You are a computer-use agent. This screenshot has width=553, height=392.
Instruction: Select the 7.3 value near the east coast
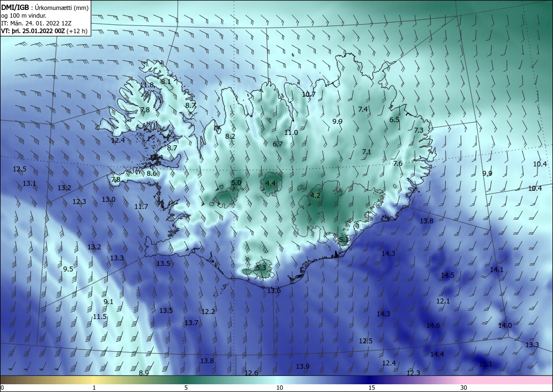click(x=418, y=130)
